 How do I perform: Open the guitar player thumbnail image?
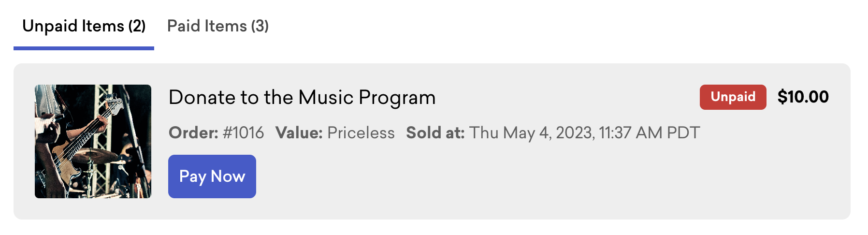93,141
